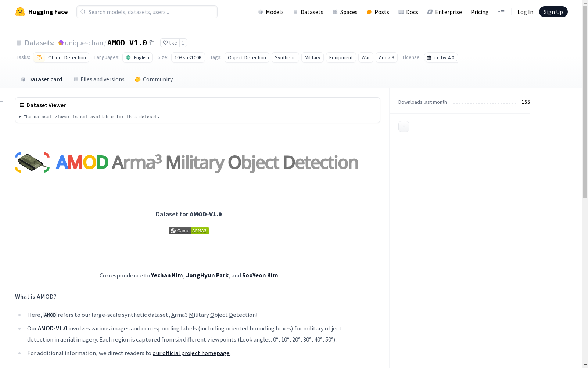588x368 pixels.
Task: Switch to the Community tab
Action: (x=154, y=79)
